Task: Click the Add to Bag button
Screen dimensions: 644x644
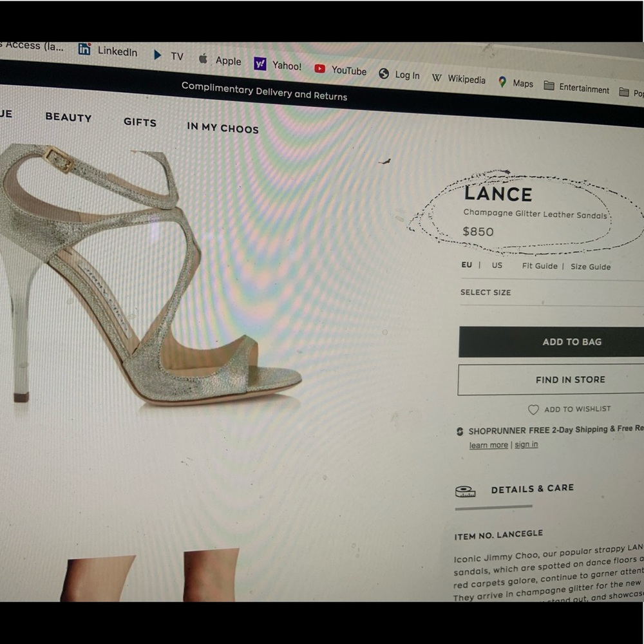Action: pyautogui.click(x=551, y=342)
